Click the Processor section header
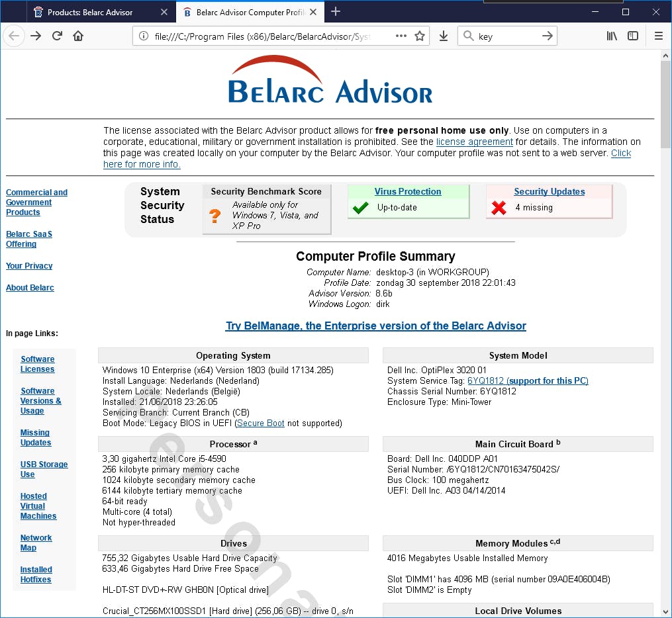The height and width of the screenshot is (618, 672). (233, 444)
